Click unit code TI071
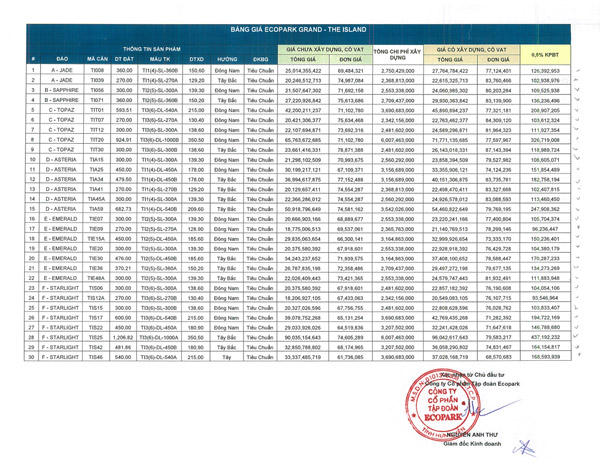The width and height of the screenshot is (600, 469). (x=97, y=100)
